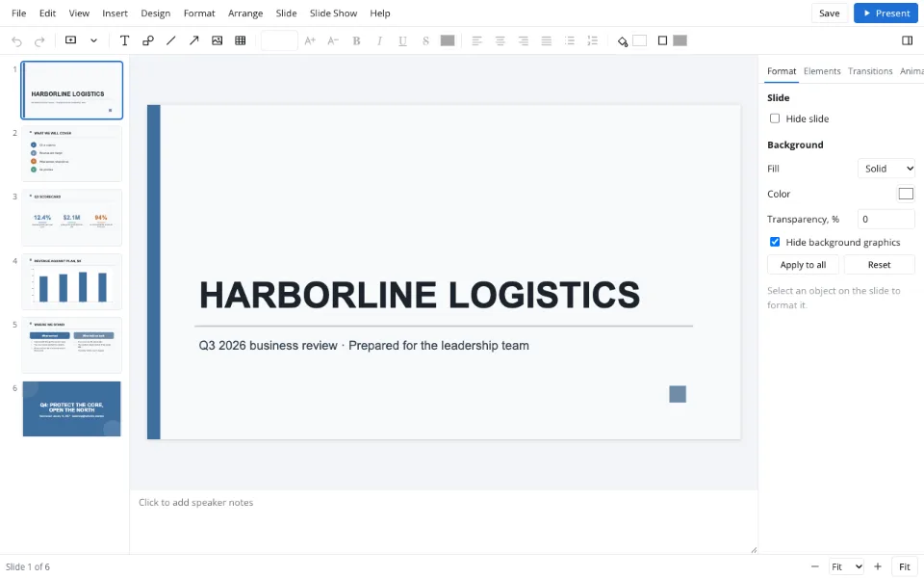The height and width of the screenshot is (578, 924).
Task: Open the Design menu
Action: point(156,13)
